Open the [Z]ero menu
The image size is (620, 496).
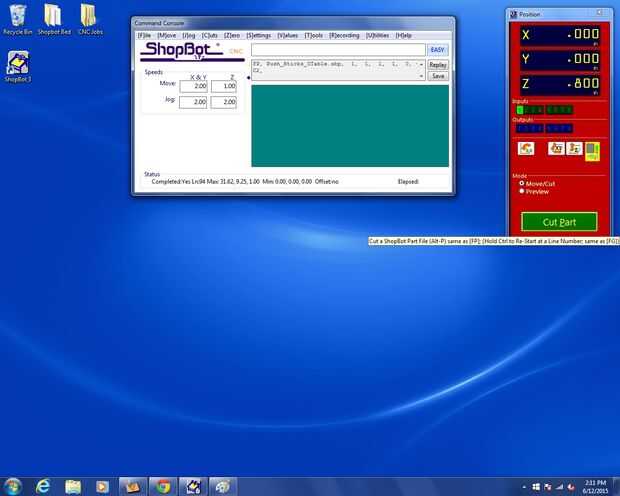232,36
